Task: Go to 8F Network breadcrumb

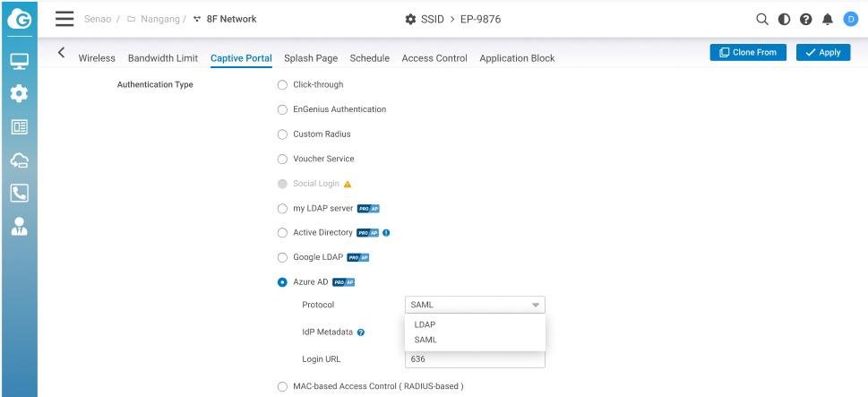Action: coord(231,19)
